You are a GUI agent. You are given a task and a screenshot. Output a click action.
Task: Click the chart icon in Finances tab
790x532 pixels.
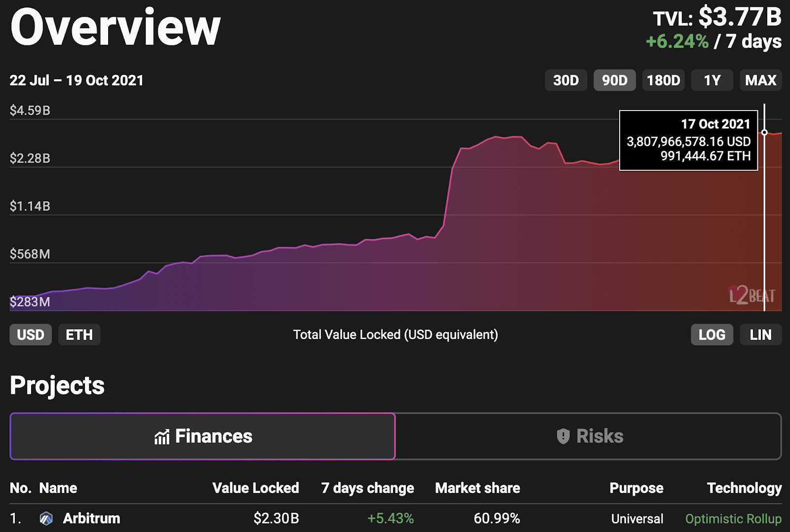pyautogui.click(x=162, y=437)
